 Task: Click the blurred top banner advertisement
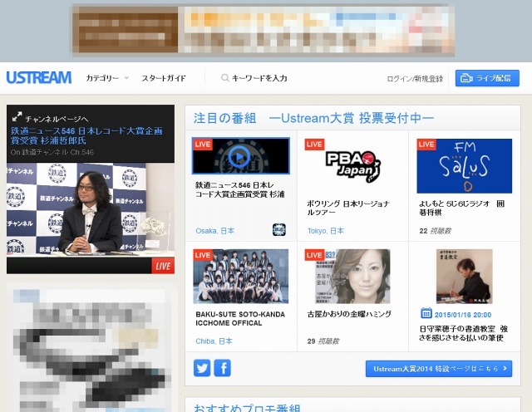point(264,30)
